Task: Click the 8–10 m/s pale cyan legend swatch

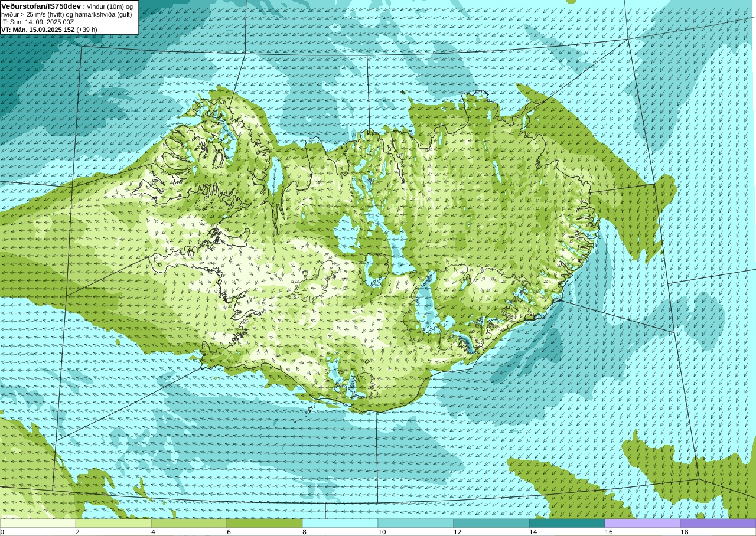Action: pos(340,523)
